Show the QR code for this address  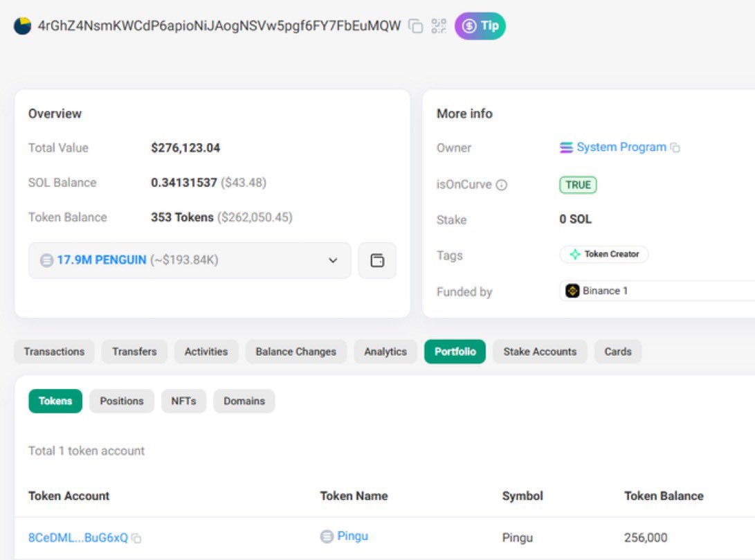pyautogui.click(x=439, y=26)
